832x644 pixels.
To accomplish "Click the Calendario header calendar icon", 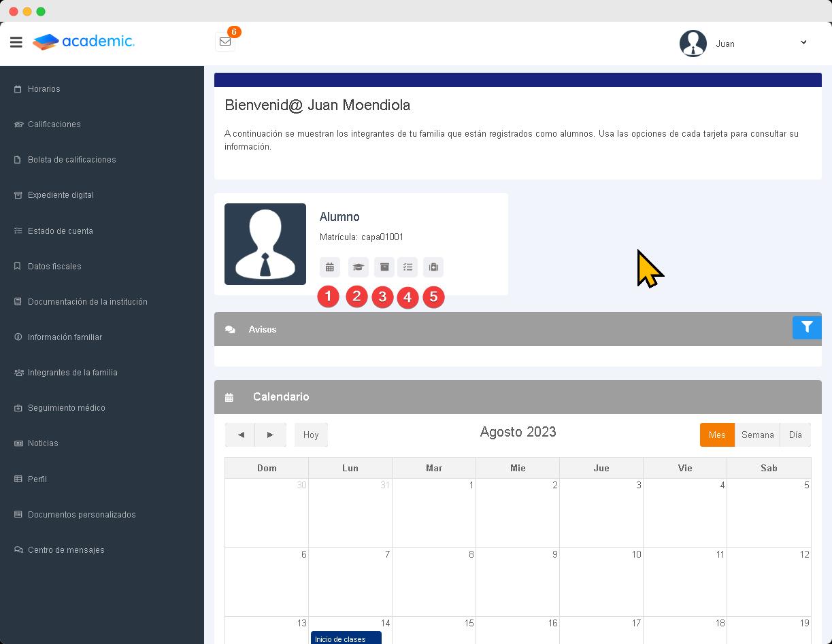I will pos(229,398).
